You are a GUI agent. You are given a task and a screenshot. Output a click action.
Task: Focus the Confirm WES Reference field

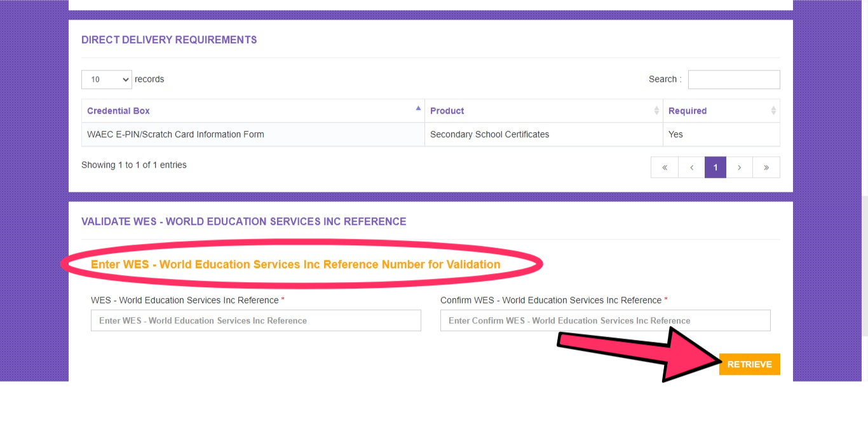coord(605,320)
